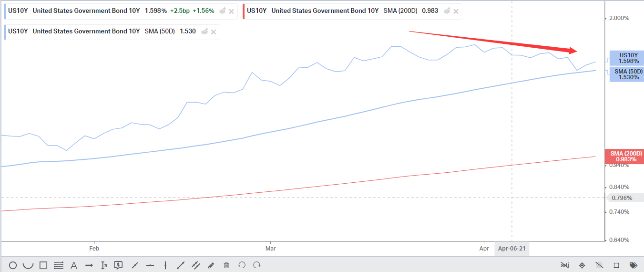
Task: Remove the SMA (200D) series legend
Action: (455, 11)
